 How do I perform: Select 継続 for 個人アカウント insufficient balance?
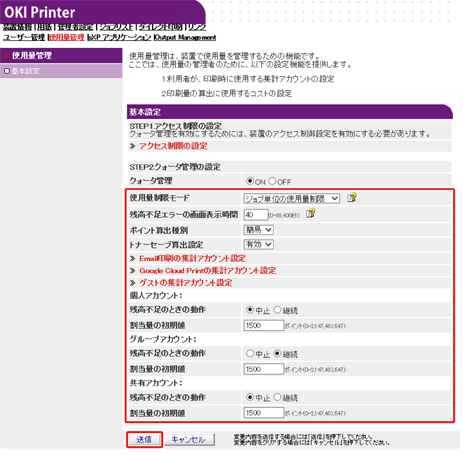tap(277, 310)
